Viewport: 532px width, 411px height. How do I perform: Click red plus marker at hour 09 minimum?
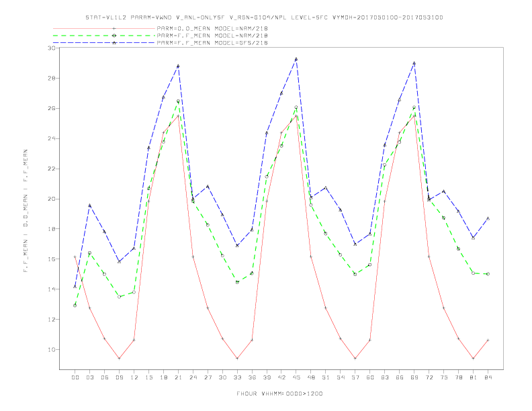coord(119,359)
